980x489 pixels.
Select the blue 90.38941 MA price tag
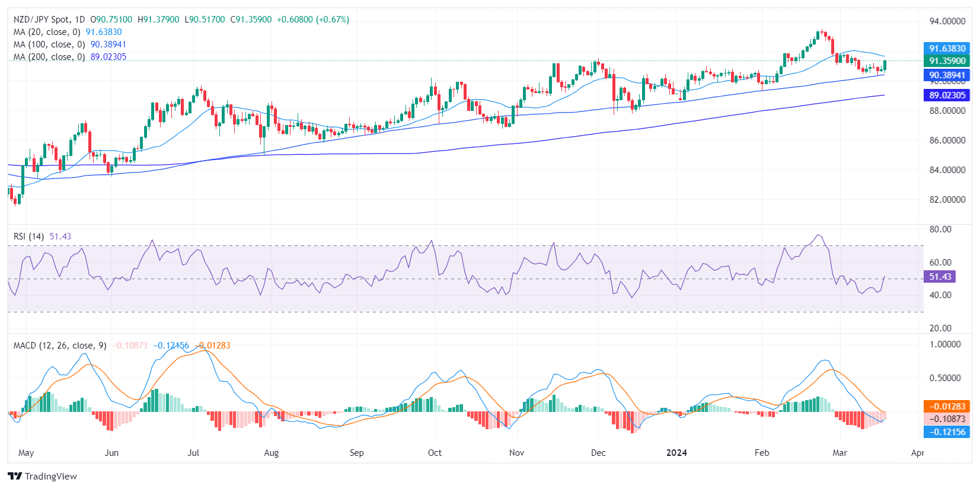point(946,75)
